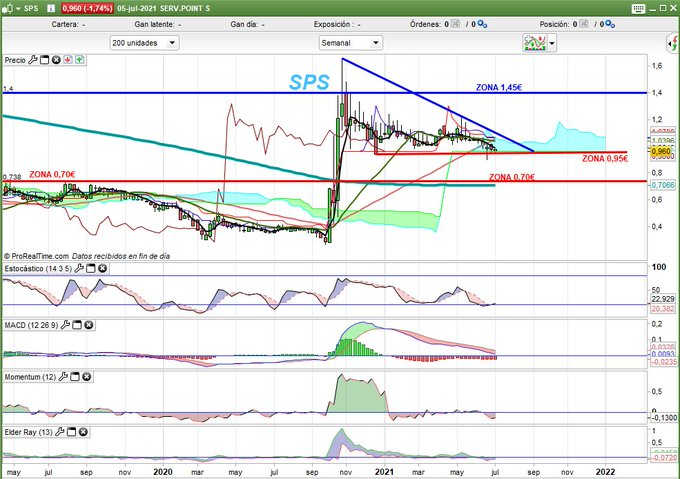Open the 200 unidades dropdown
The height and width of the screenshot is (479, 680).
pyautogui.click(x=144, y=43)
